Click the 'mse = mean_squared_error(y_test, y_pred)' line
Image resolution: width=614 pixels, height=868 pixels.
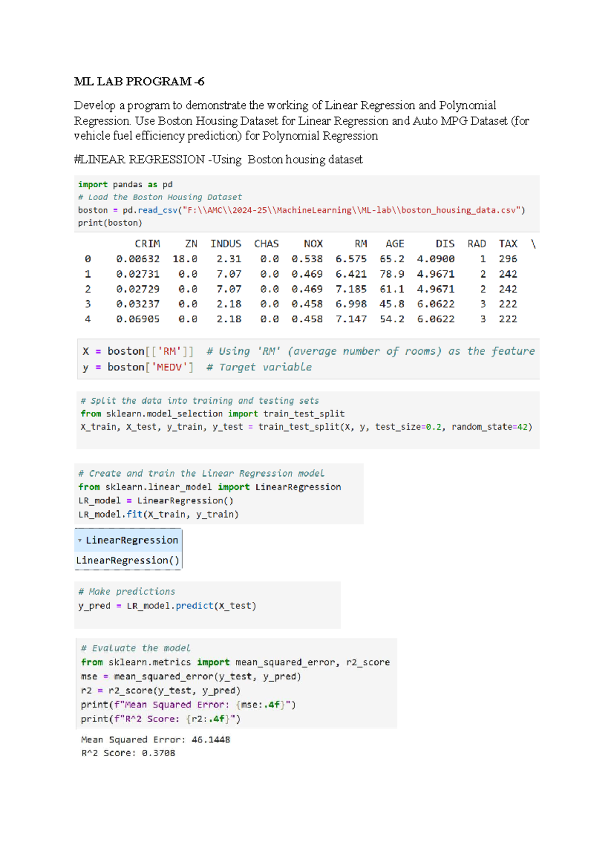(x=191, y=677)
